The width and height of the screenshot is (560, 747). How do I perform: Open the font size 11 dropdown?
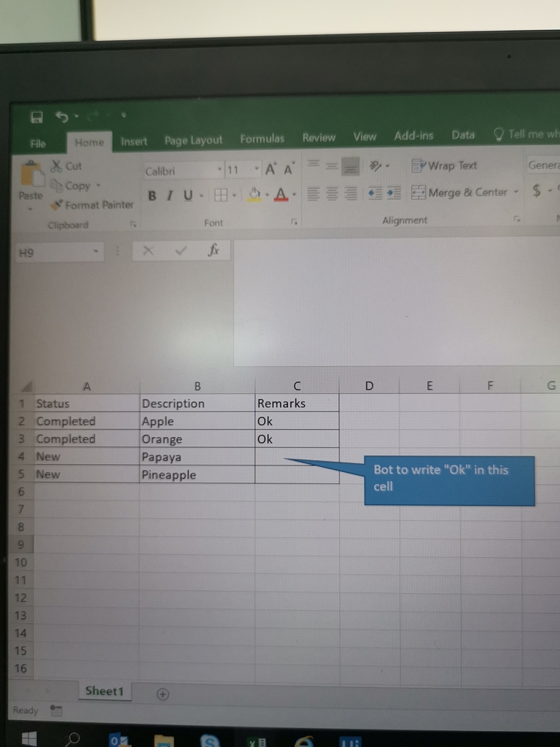pos(257,169)
